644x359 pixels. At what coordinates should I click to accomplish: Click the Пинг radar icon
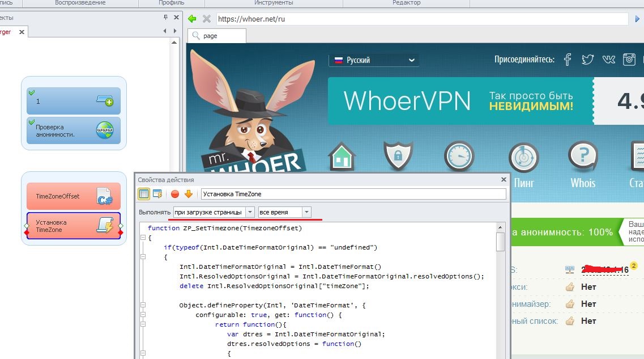[x=524, y=158]
